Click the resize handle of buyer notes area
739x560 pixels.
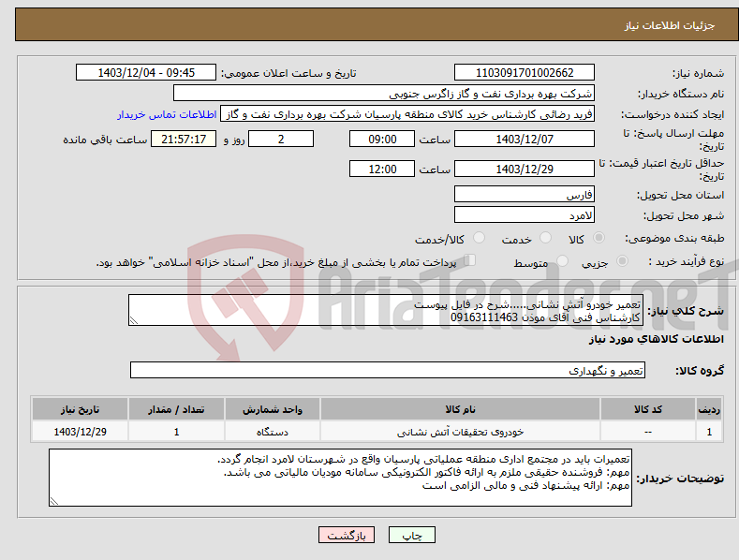[x=54, y=501]
